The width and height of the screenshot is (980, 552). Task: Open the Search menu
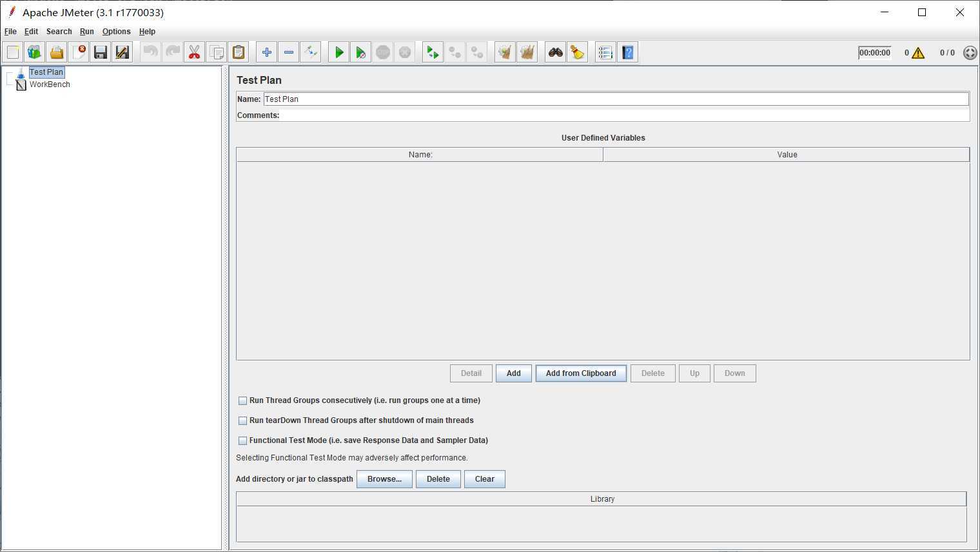point(59,32)
